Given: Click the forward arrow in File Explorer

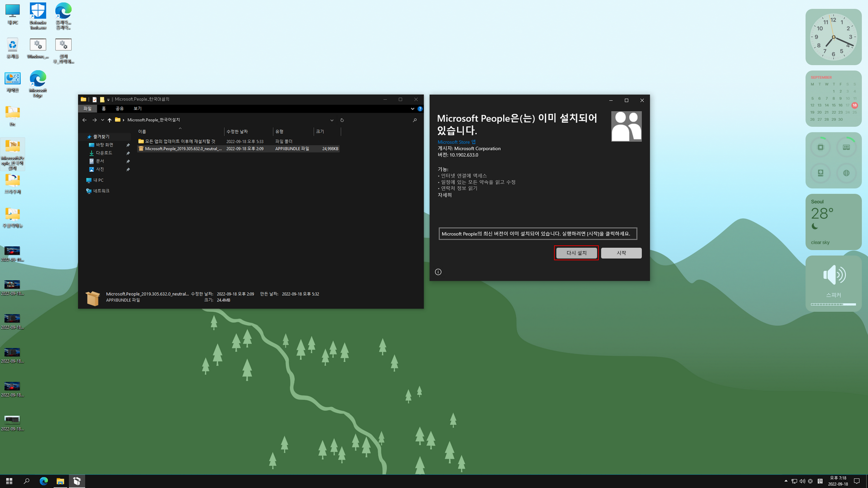Looking at the screenshot, I should pyautogui.click(x=94, y=120).
